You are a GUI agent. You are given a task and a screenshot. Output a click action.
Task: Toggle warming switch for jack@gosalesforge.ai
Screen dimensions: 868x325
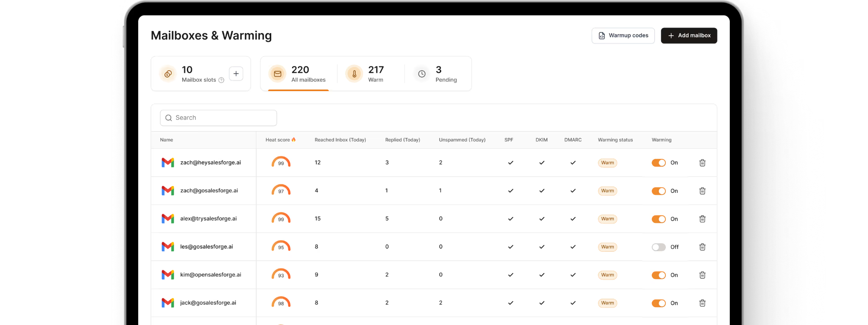[659, 303]
